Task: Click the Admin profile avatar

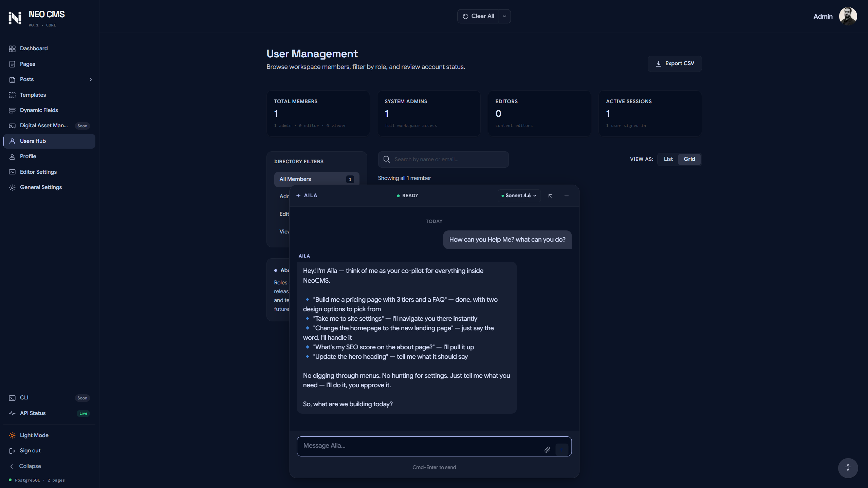Action: point(848,16)
